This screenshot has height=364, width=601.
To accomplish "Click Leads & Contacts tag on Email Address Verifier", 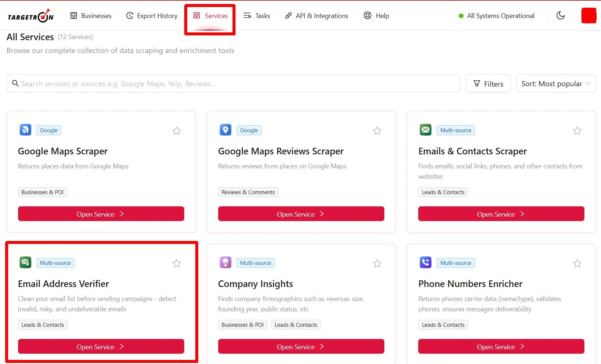I will click(x=43, y=325).
